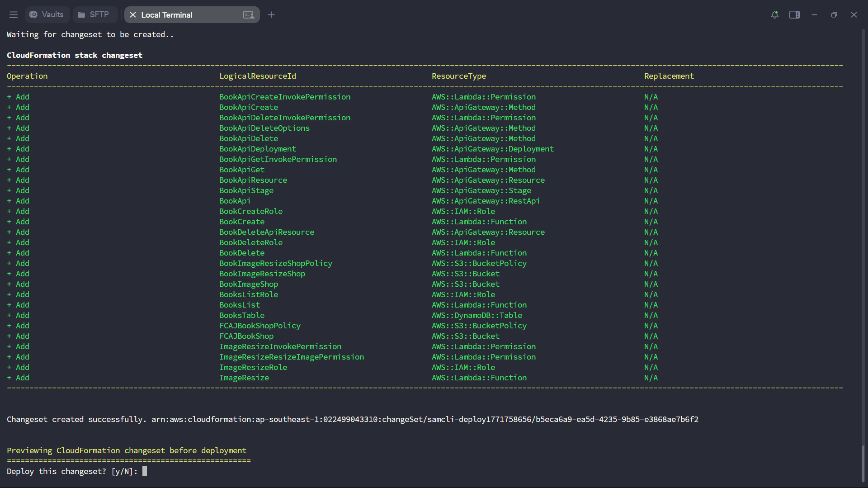Viewport: 868px width, 488px height.
Task: Open the Vaults tab
Action: (x=47, y=15)
